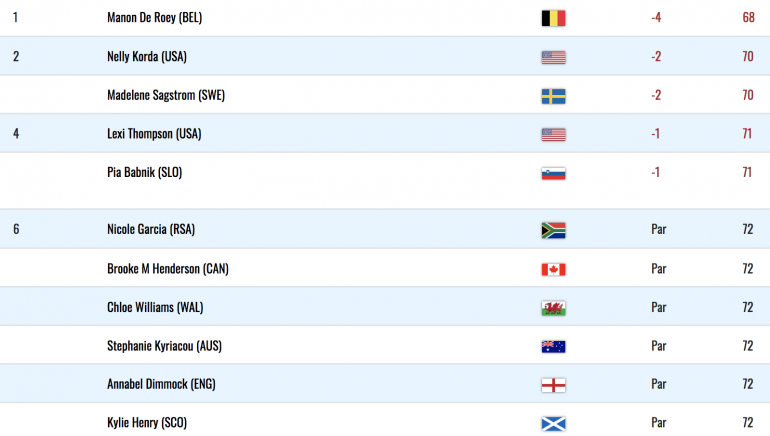Click the USA flag beside Nelly Korda
The width and height of the screenshot is (770, 436).
553,57
